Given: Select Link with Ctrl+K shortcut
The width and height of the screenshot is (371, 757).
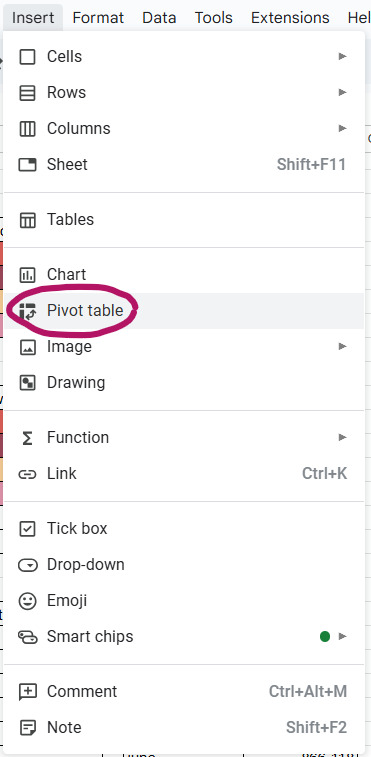Looking at the screenshot, I should tap(184, 474).
